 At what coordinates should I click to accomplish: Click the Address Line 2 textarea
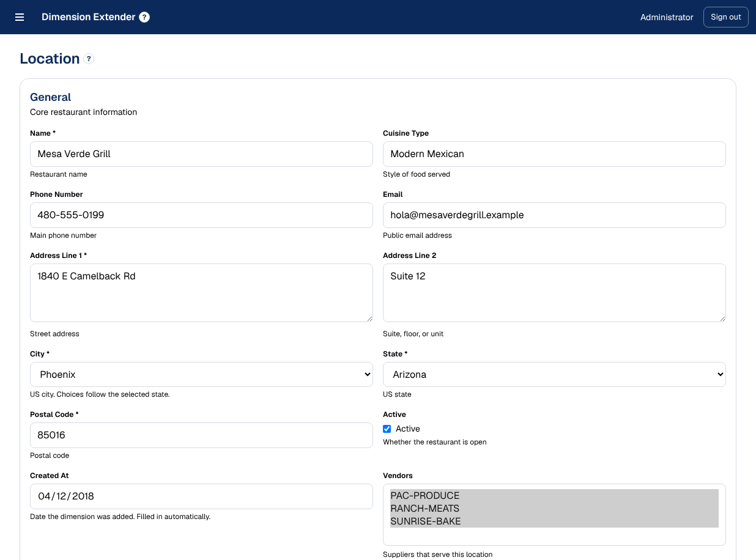[x=554, y=293]
